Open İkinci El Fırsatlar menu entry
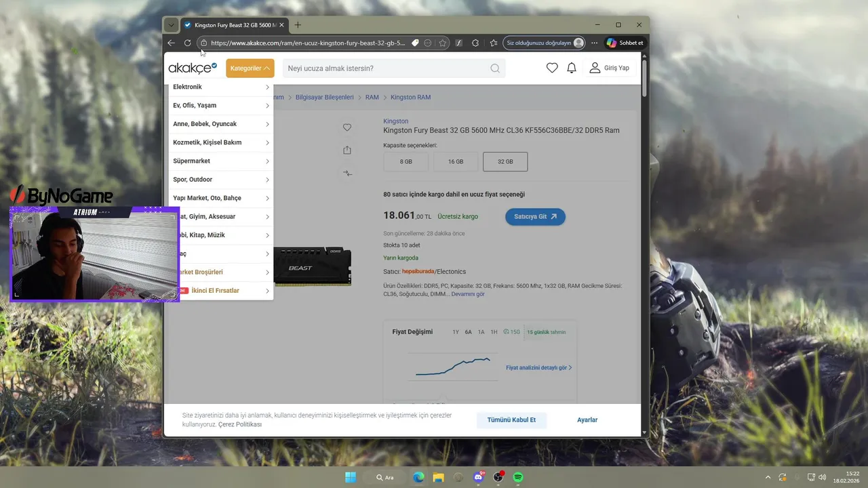This screenshot has height=488, width=868. click(x=221, y=291)
